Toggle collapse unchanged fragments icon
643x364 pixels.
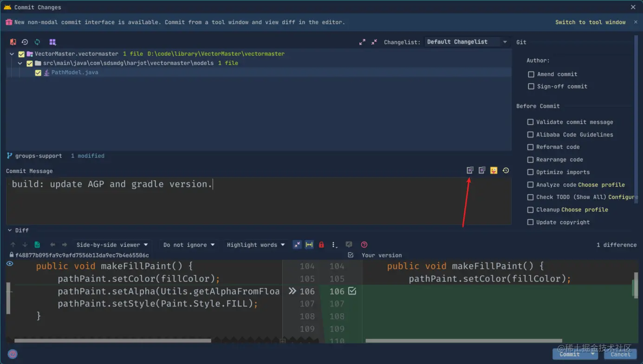tap(297, 245)
